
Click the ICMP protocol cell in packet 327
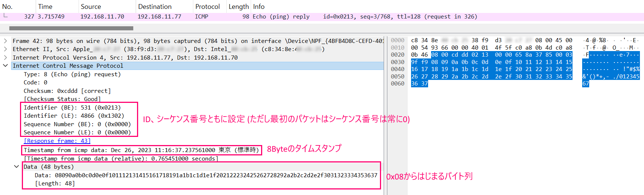point(201,17)
